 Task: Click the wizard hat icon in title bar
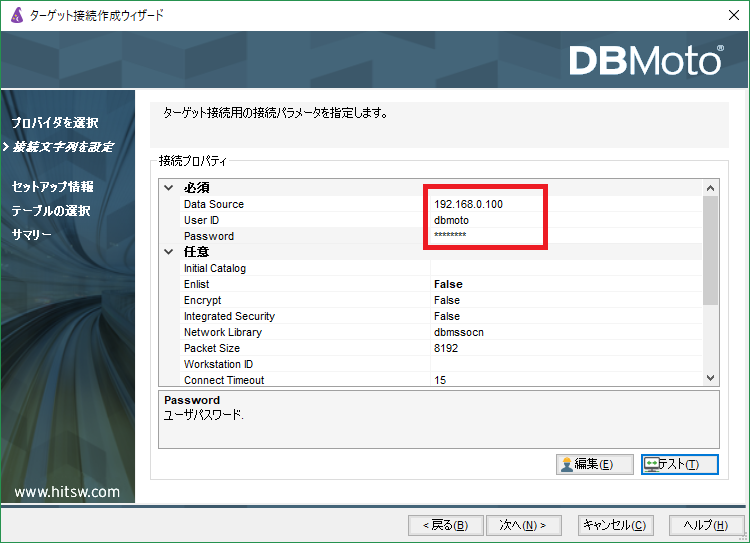coord(17,15)
